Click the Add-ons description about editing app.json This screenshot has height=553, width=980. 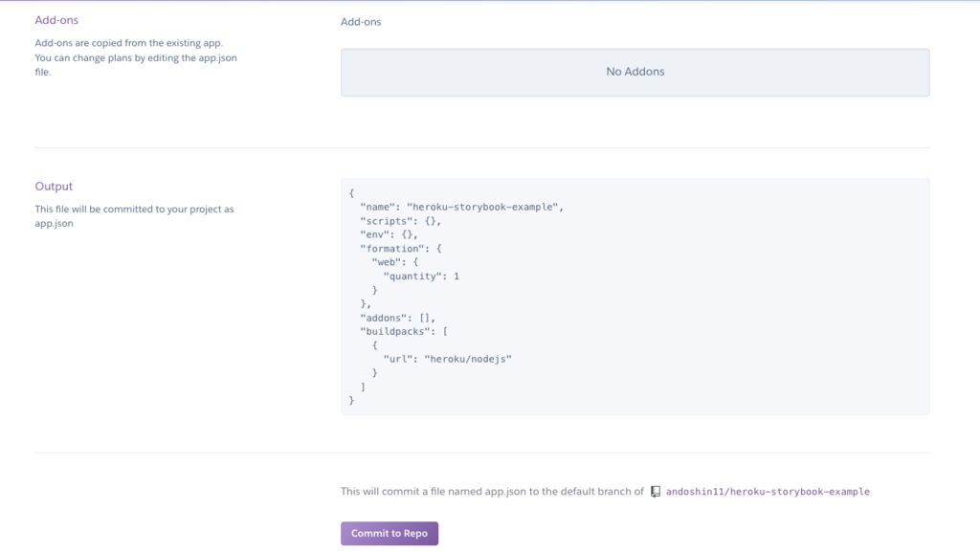click(x=134, y=57)
